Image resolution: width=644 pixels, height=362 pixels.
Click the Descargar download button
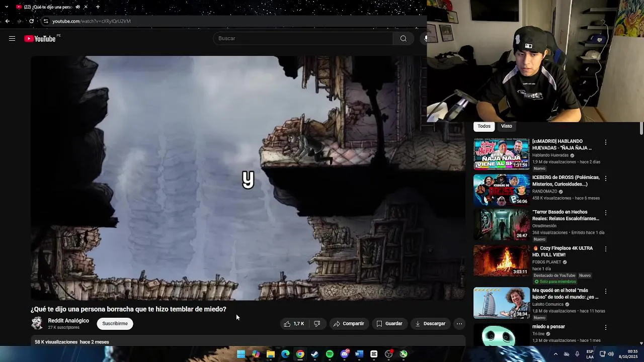[430, 324]
